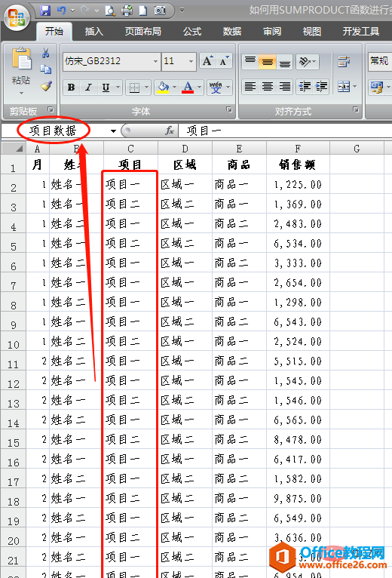The image size is (392, 578).
Task: Decrease the cell indent
Action: (305, 87)
